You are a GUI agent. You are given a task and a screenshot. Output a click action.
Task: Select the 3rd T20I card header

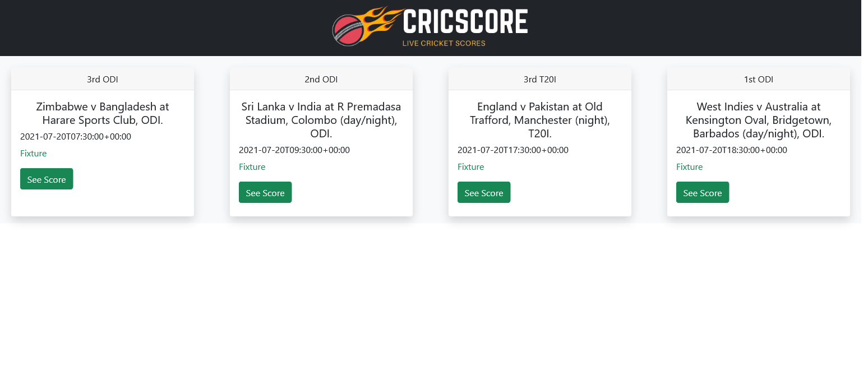pos(539,79)
